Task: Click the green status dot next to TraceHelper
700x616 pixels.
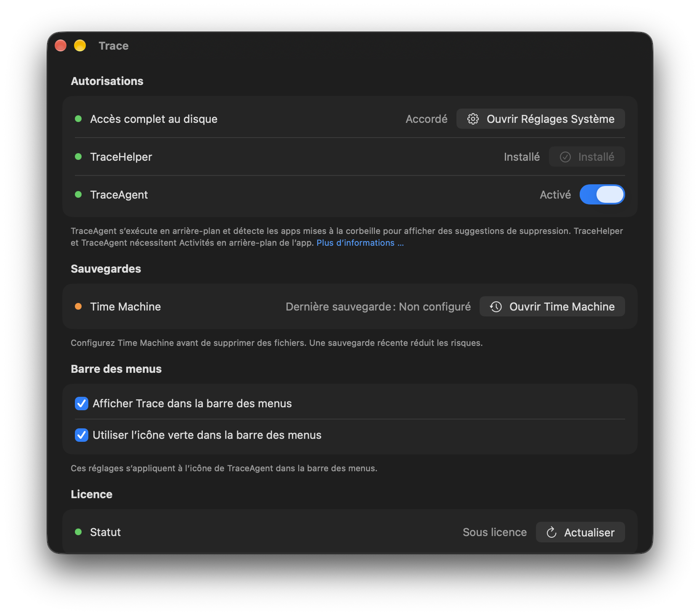Action: pos(78,157)
